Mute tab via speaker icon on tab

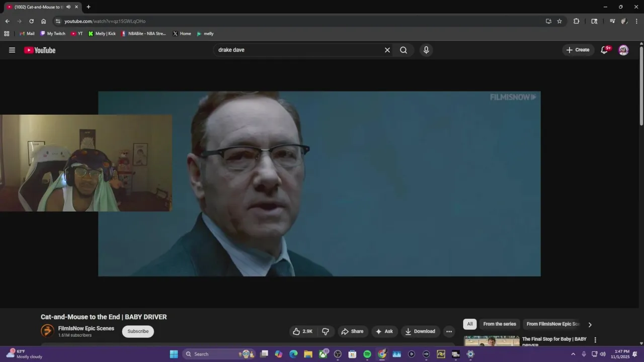[x=68, y=7]
